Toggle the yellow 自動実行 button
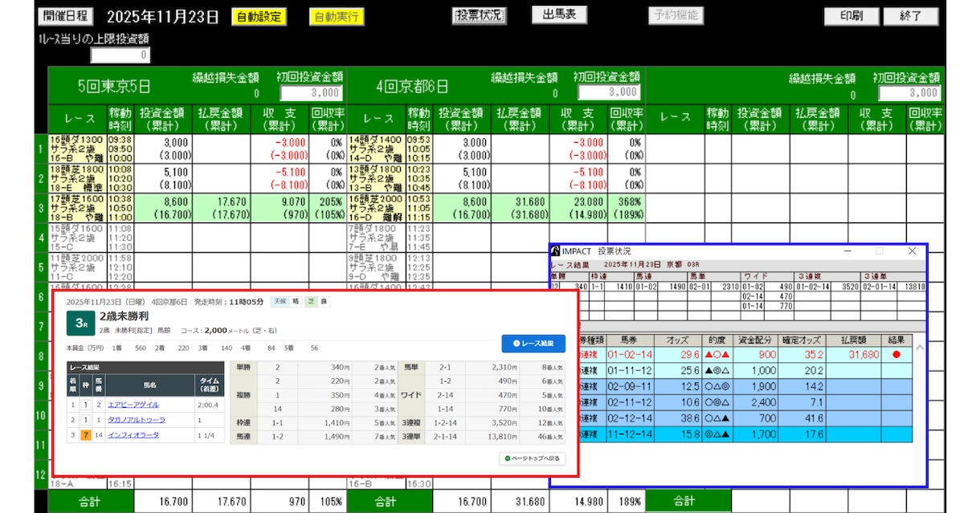980x513 pixels. (337, 17)
